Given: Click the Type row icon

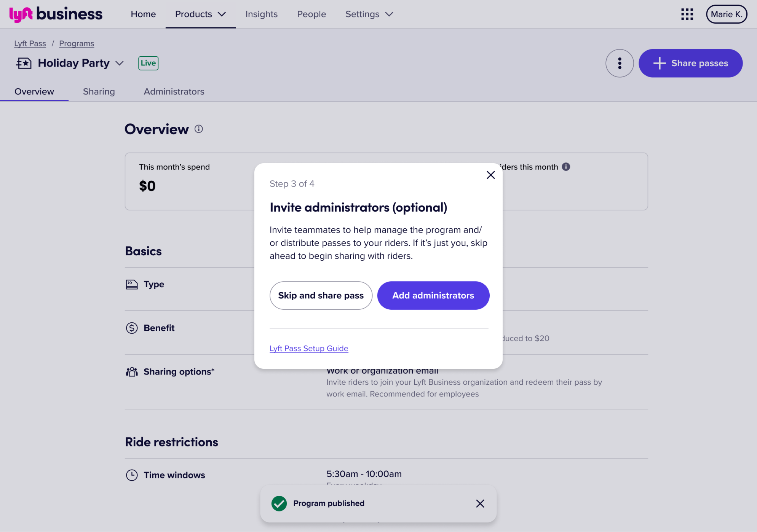Looking at the screenshot, I should 132,284.
